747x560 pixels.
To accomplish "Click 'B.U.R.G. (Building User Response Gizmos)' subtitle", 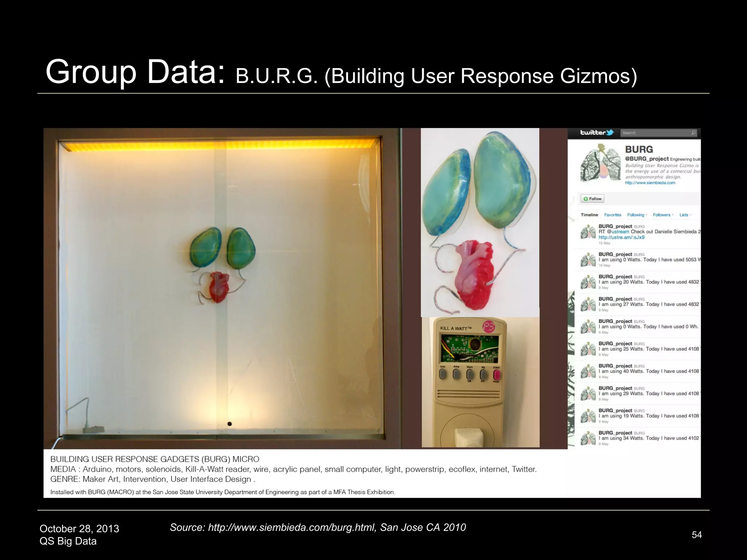I will point(436,76).
